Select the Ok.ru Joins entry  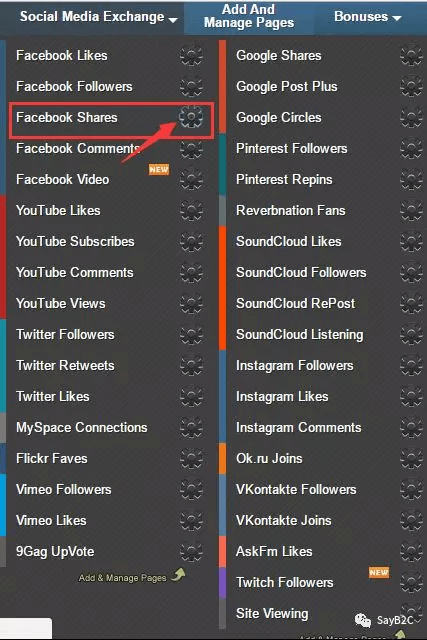tap(269, 458)
